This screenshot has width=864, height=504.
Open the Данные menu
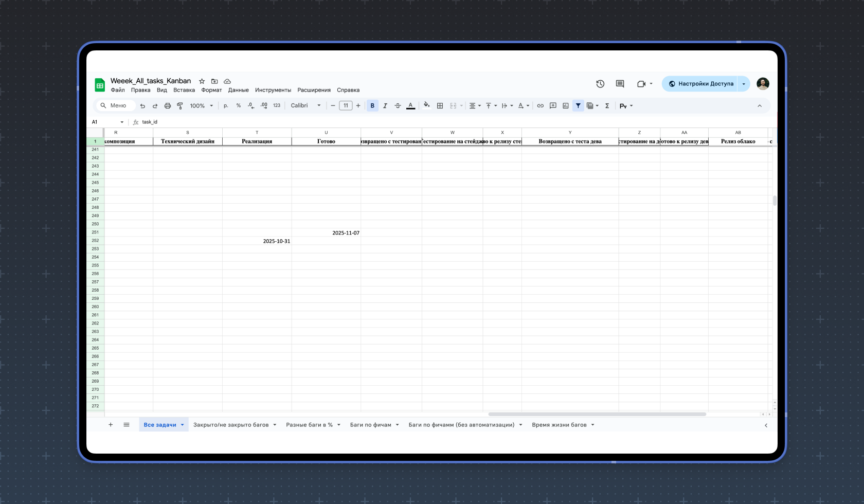click(238, 90)
